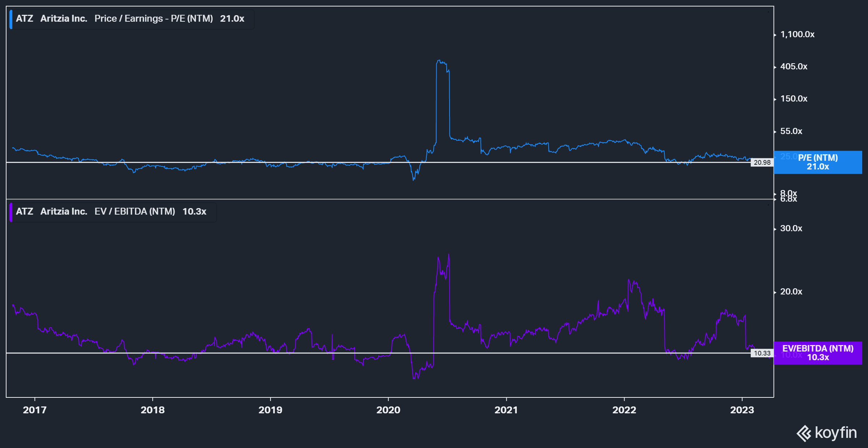
Task: Click the 2020 x-axis year marker
Action: 388,410
